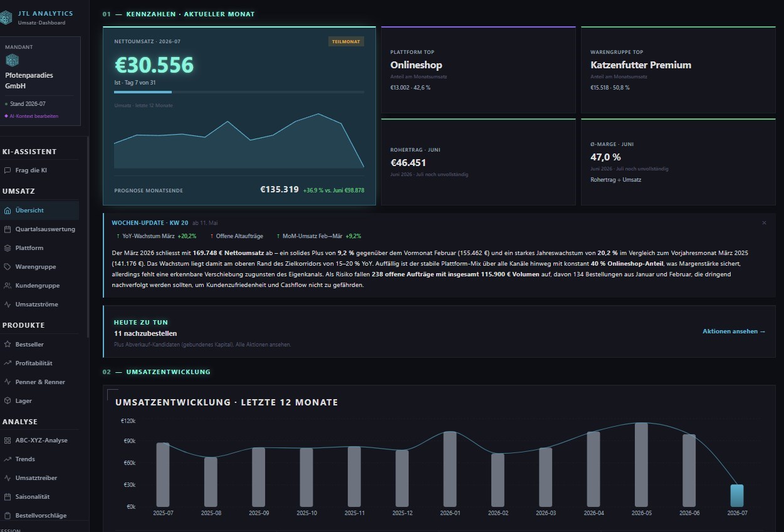This screenshot has height=532, width=784.
Task: Dismiss the Wochen-Update panel with X
Action: (764, 222)
